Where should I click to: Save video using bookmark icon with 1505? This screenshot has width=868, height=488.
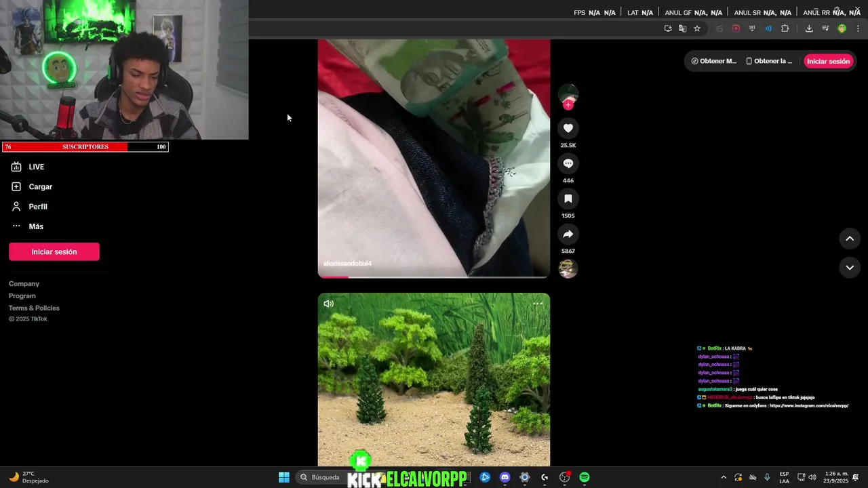coord(568,199)
